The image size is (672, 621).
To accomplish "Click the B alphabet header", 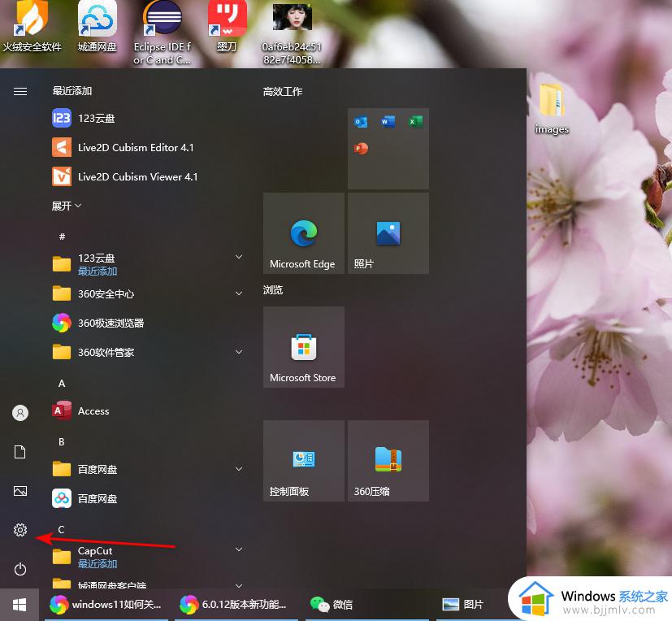I will (x=62, y=442).
